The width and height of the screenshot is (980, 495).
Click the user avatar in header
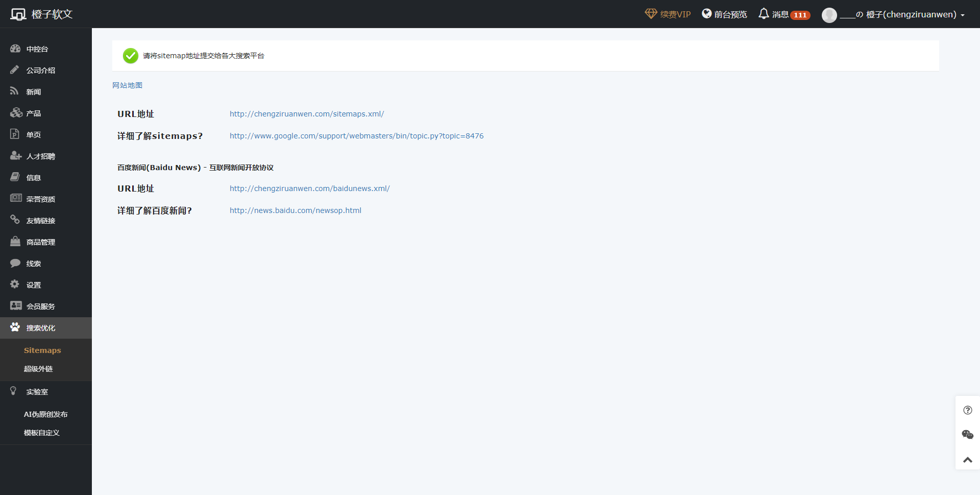829,15
